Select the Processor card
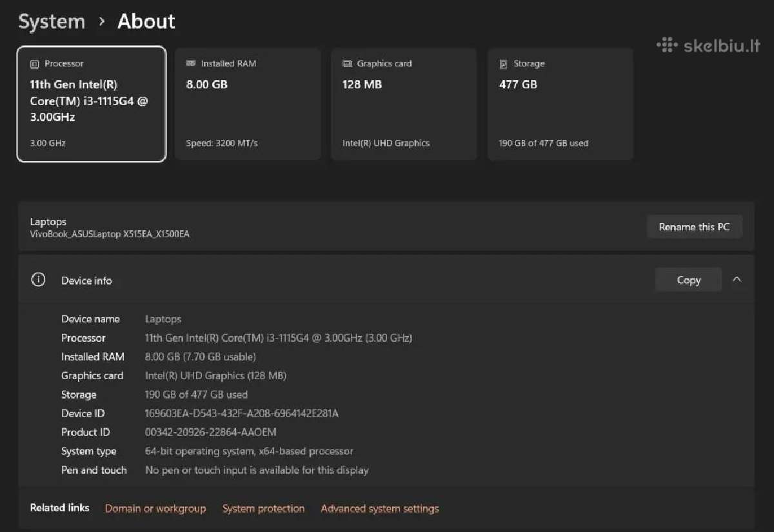 92,104
